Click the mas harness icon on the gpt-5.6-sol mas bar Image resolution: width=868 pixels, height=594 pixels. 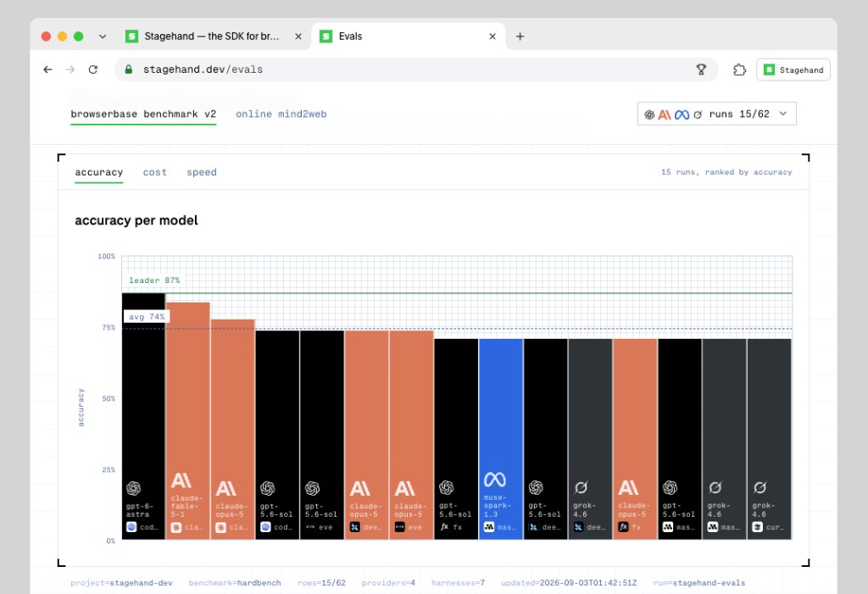tap(668, 527)
